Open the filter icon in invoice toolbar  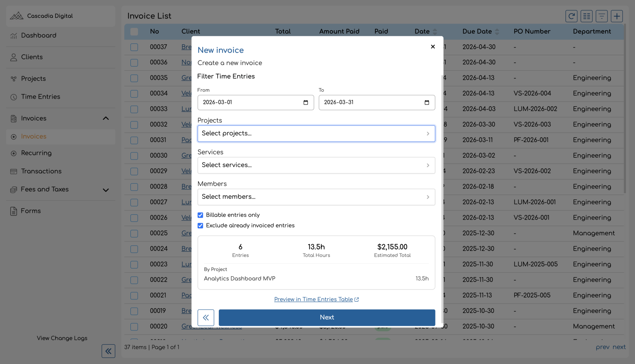point(602,16)
